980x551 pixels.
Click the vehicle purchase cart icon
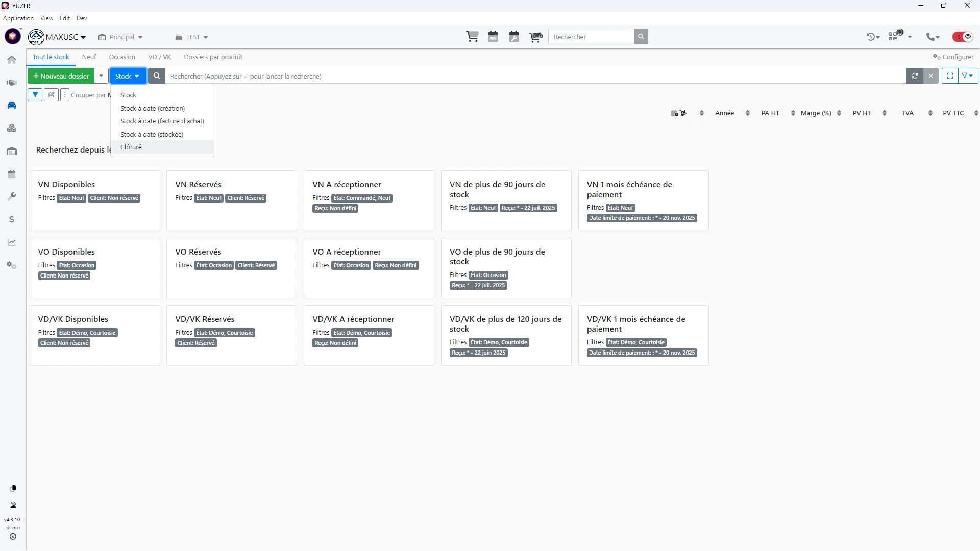[x=535, y=37]
